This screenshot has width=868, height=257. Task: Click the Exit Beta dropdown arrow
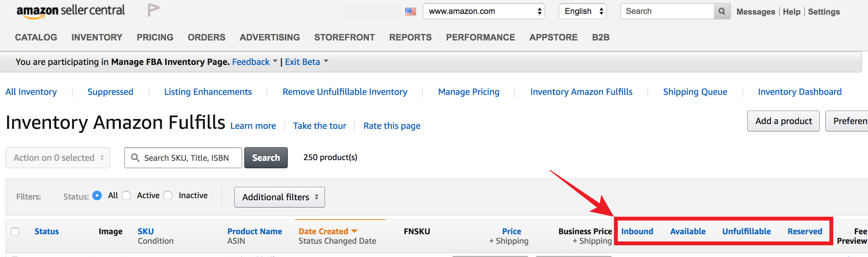point(326,61)
